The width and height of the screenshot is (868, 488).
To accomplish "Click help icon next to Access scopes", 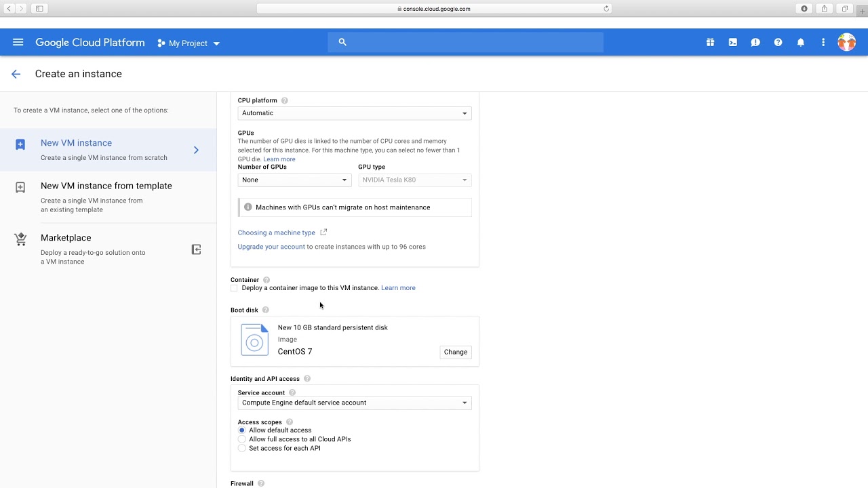I will [x=289, y=422].
